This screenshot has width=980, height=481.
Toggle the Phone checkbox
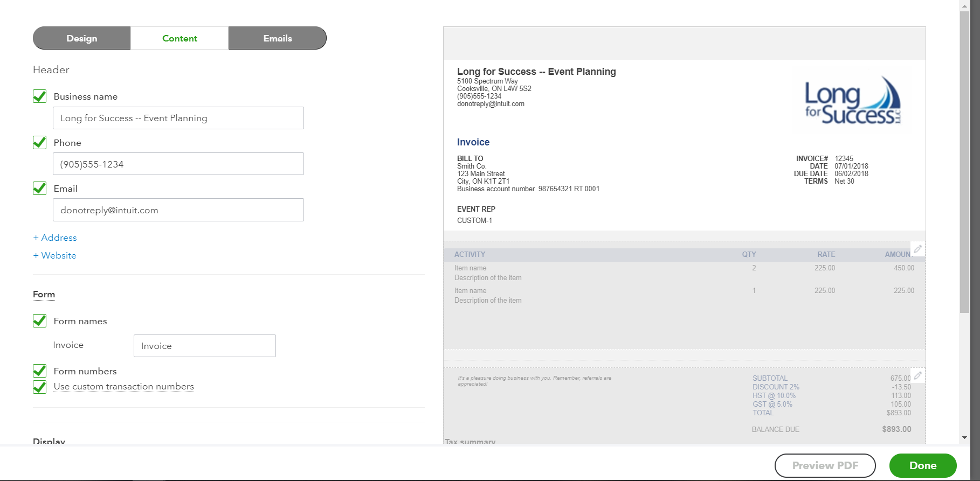point(40,143)
